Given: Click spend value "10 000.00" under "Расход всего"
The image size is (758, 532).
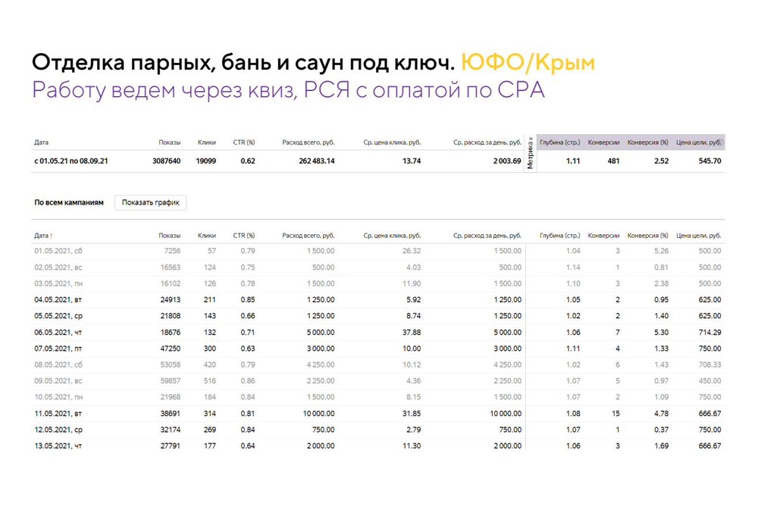Looking at the screenshot, I should (x=318, y=414).
